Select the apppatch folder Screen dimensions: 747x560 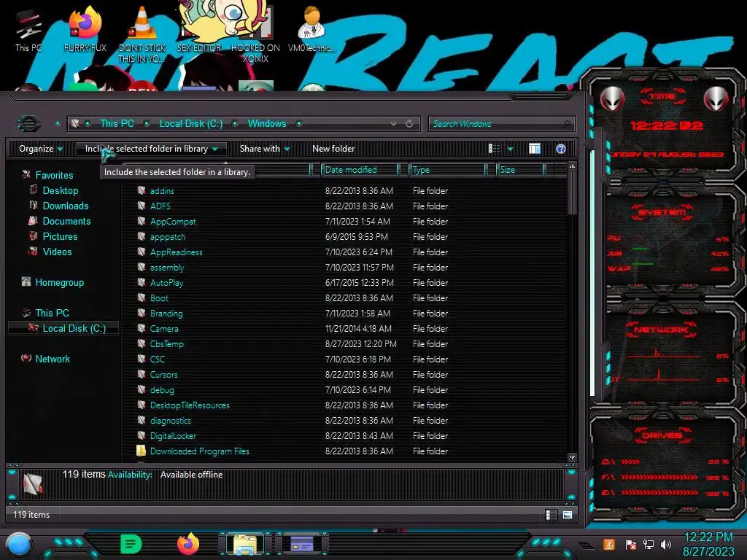tap(167, 237)
